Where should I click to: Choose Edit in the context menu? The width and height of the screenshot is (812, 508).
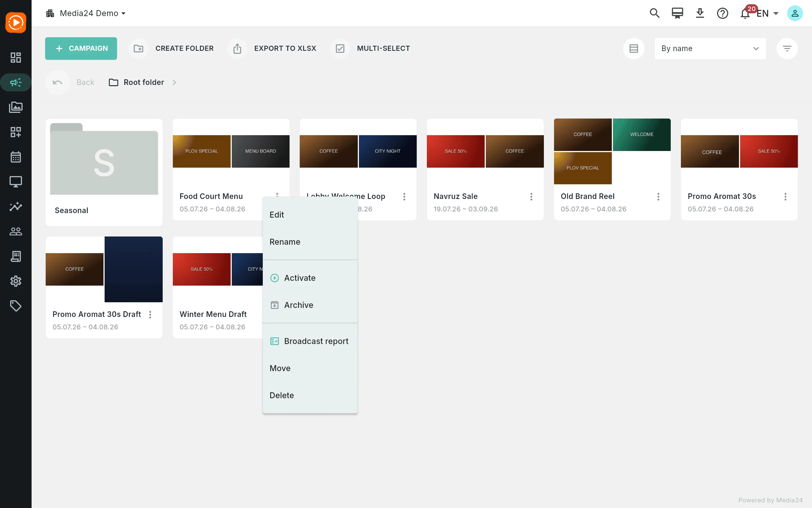(x=310, y=215)
